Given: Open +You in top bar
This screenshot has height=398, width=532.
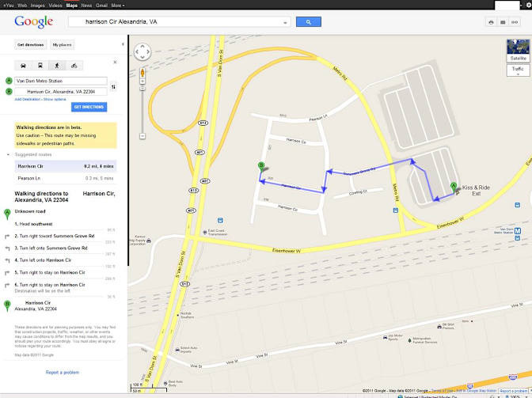Looking at the screenshot, I should 9,6.
